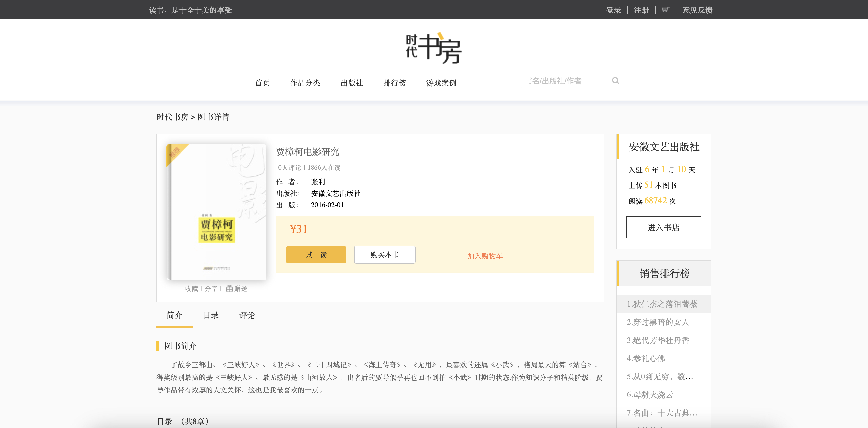
Task: Click 分享 under the book cover
Action: (211, 289)
